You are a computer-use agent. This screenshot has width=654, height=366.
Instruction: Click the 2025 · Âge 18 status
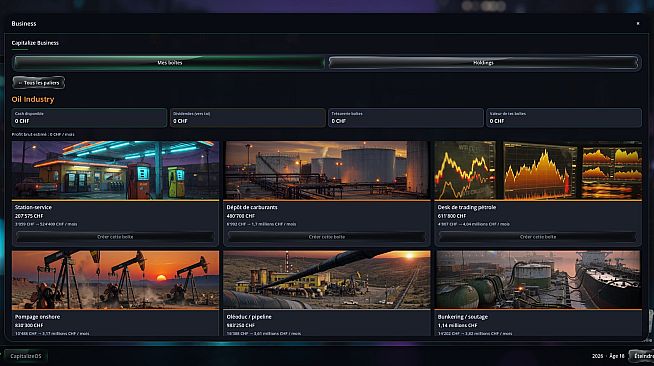608,356
